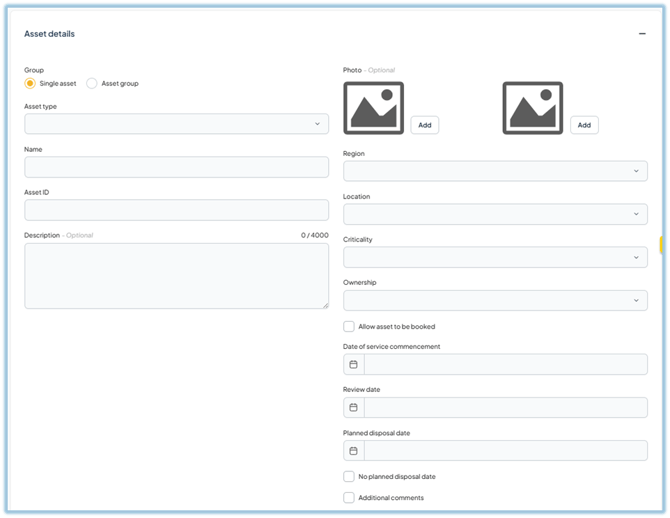Open the Location dropdown list
The width and height of the screenshot is (670, 518).
click(495, 214)
